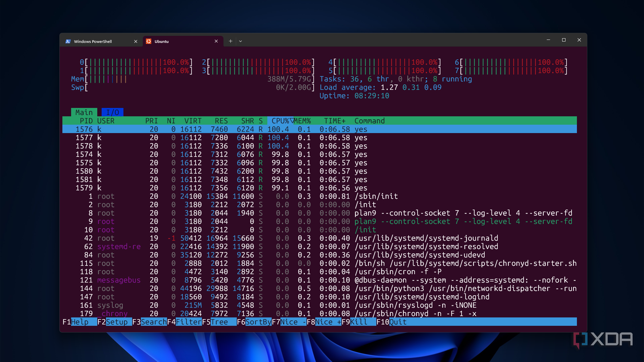Click F3 Search in the function bar

[x=149, y=322]
